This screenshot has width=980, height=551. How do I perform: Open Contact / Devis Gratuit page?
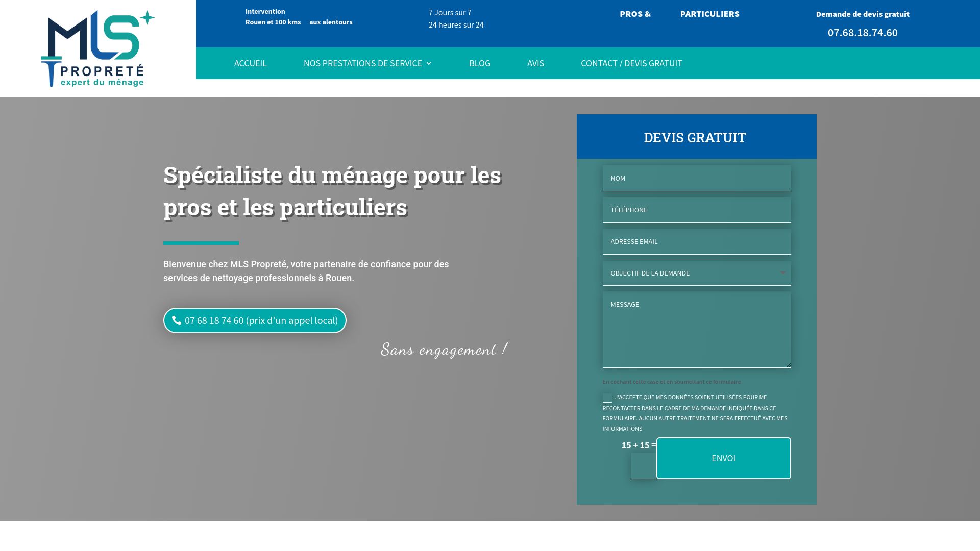(631, 63)
